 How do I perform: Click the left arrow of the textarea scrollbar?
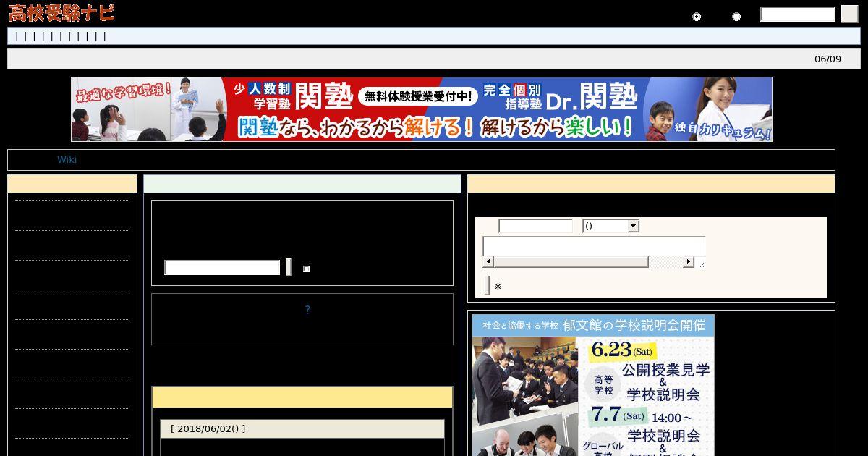(488, 262)
